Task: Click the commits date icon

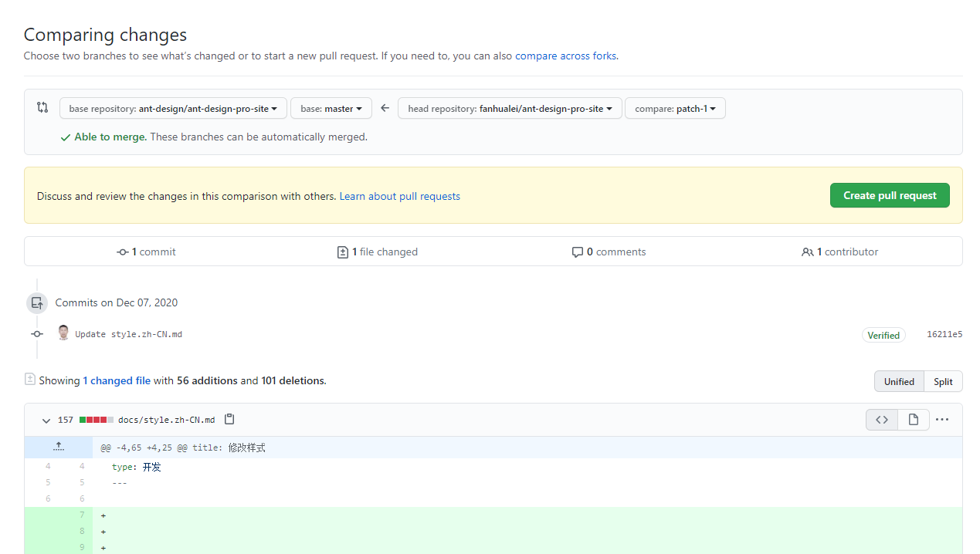Action: [x=37, y=302]
